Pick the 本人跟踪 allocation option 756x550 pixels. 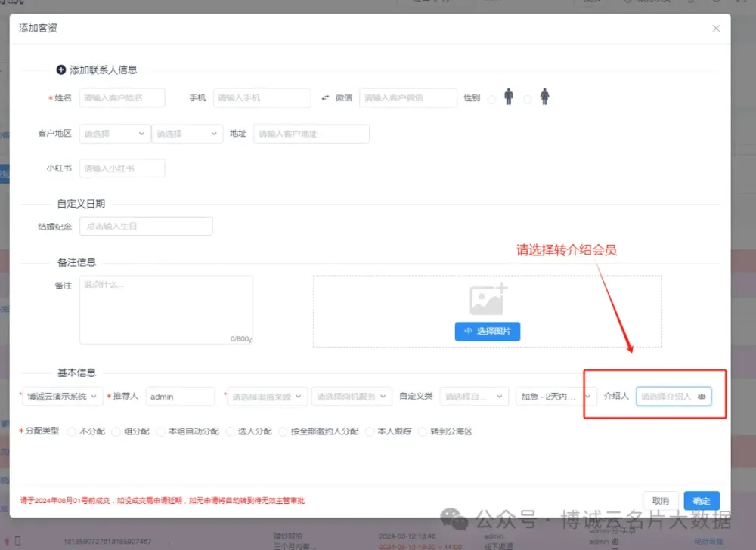point(370,431)
